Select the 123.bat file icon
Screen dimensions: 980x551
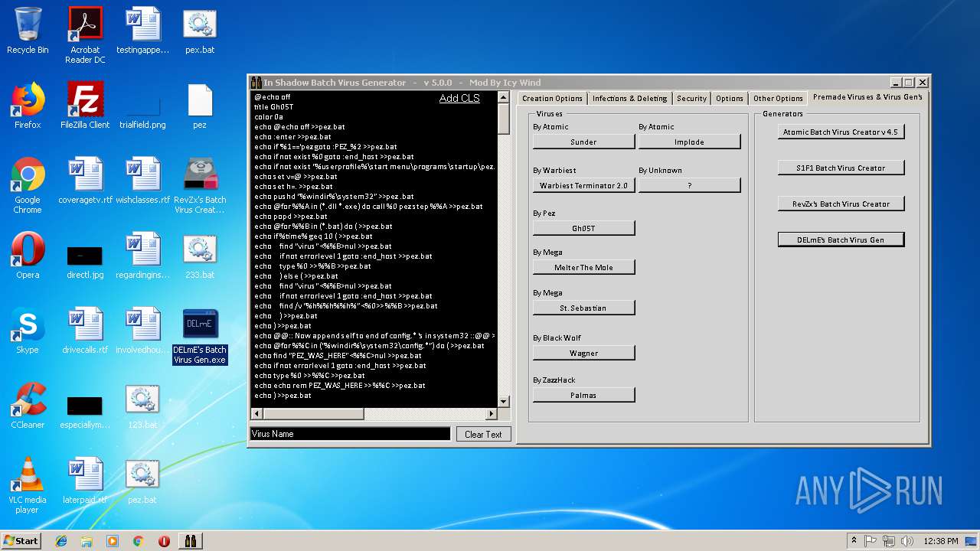click(142, 406)
